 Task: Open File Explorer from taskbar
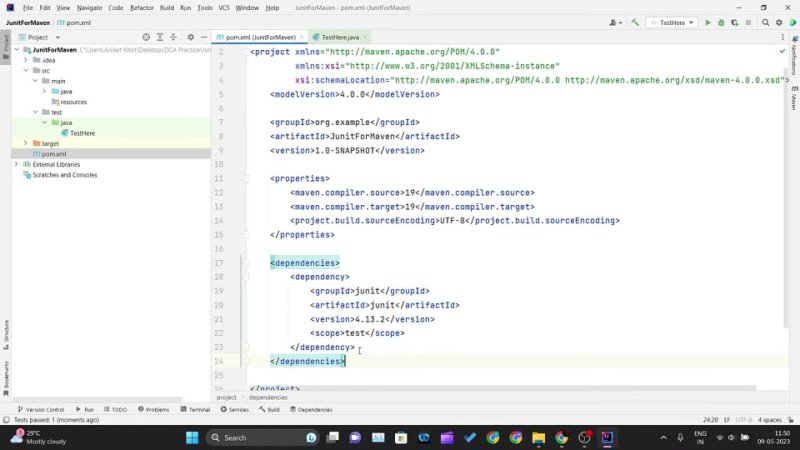pyautogui.click(x=538, y=438)
